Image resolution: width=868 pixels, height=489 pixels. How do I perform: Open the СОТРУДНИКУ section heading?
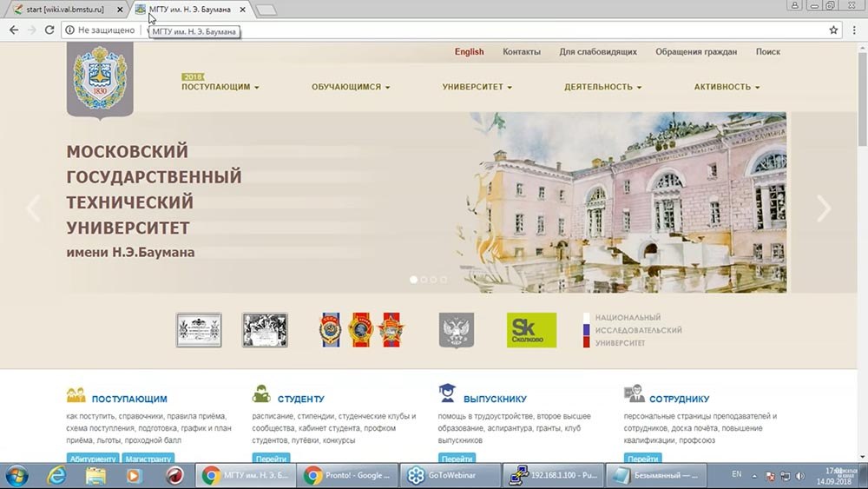[x=680, y=399]
